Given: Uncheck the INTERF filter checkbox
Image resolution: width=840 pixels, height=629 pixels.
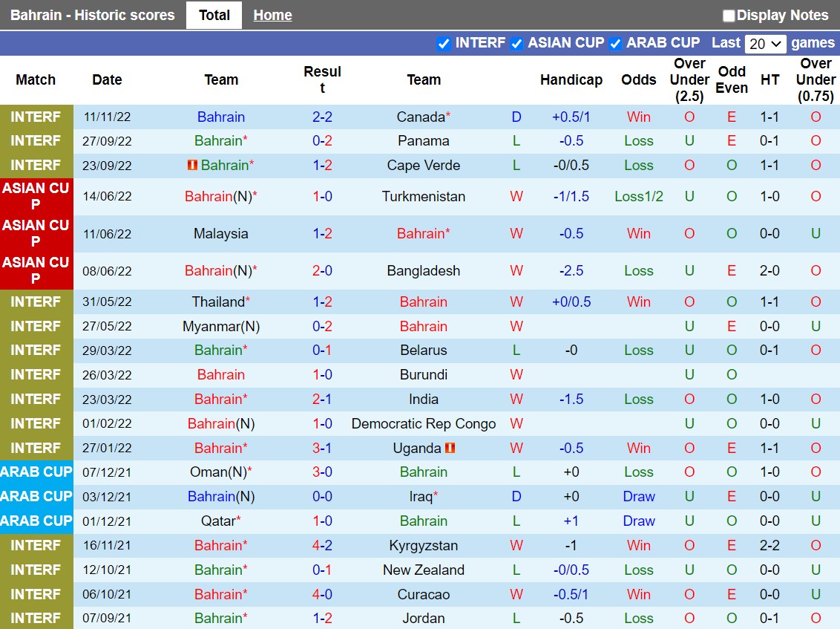Looking at the screenshot, I should [x=444, y=44].
